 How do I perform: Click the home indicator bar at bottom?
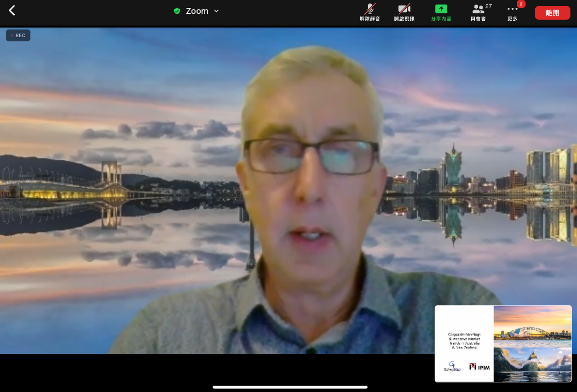(290, 387)
